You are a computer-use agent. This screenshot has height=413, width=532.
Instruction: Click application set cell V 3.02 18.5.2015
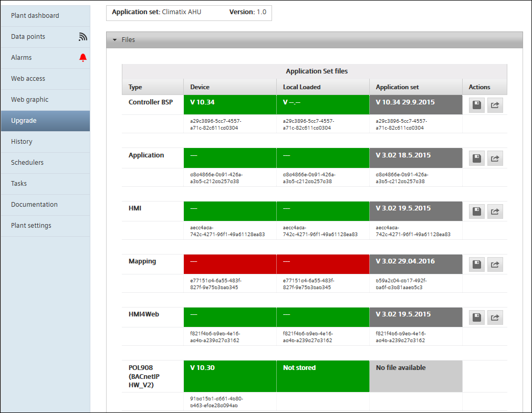click(416, 157)
